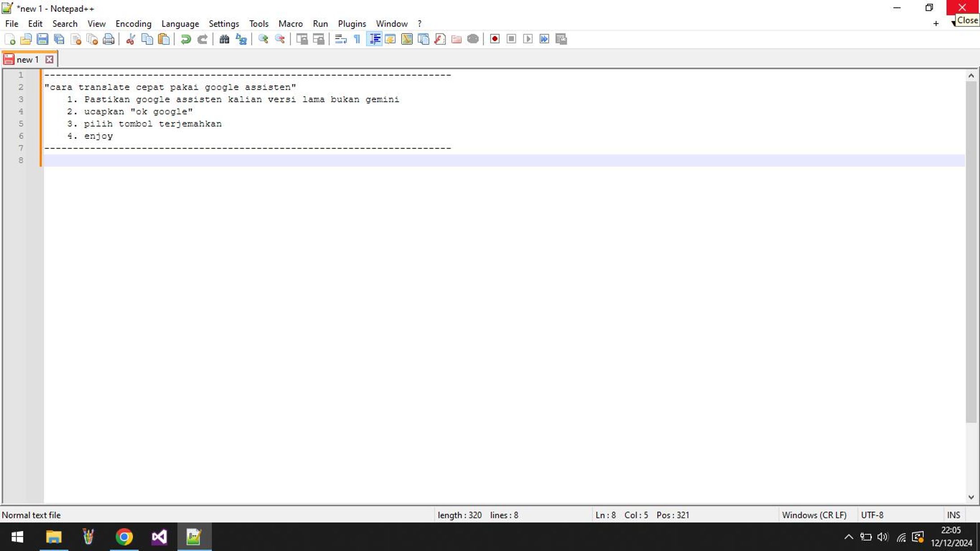Open the user-defined language dialog icon
980x551 pixels.
point(390,39)
